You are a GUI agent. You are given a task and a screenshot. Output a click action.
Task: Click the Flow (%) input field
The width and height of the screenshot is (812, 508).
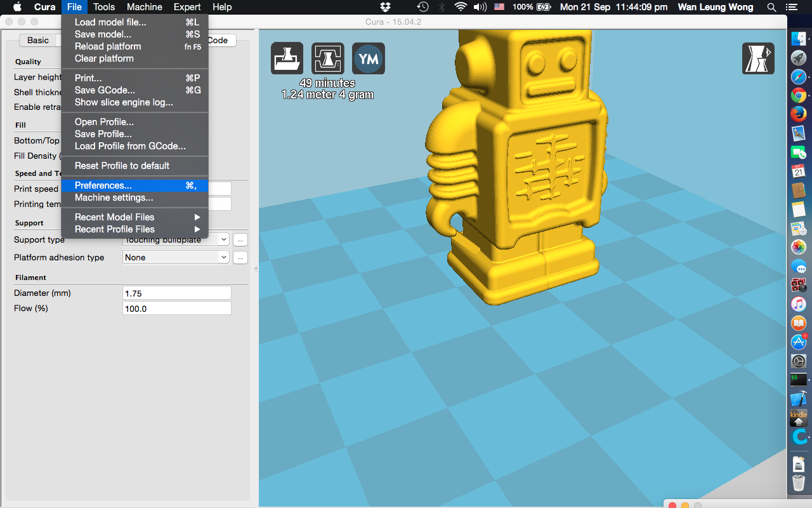tap(177, 308)
